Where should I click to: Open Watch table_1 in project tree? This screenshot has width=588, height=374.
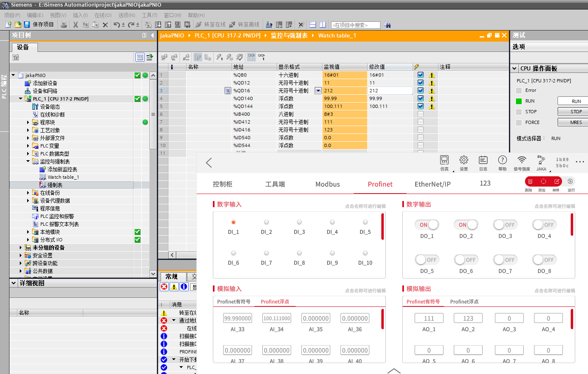click(63, 177)
